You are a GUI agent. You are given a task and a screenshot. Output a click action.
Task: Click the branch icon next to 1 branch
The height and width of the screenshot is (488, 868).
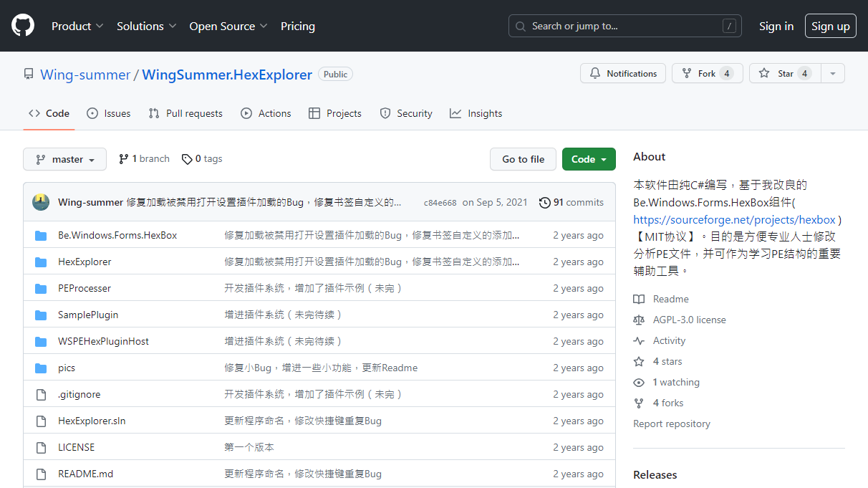coord(124,159)
